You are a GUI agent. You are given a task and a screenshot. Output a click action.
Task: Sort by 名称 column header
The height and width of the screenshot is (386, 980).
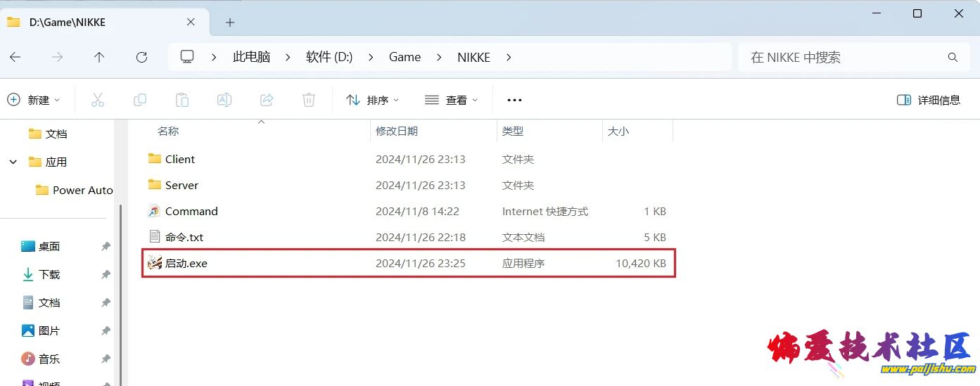click(168, 131)
